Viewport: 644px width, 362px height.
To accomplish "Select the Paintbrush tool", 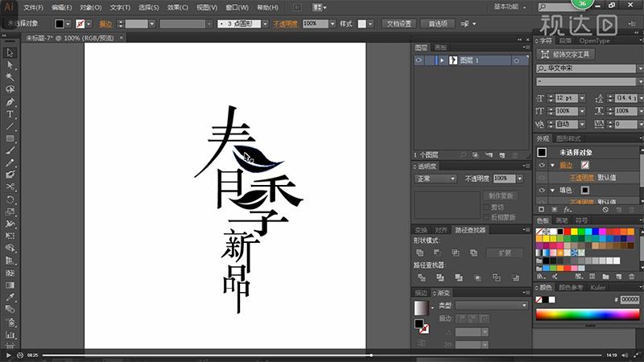I will click(10, 150).
